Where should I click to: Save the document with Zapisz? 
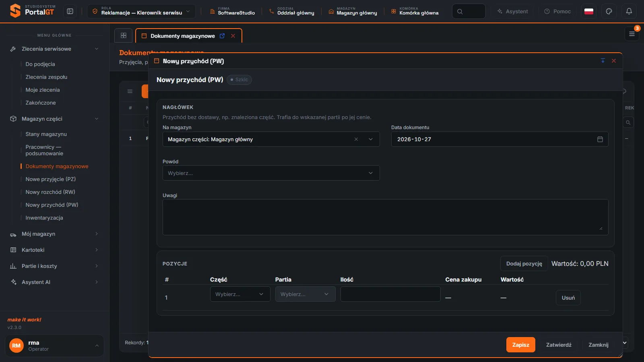pyautogui.click(x=521, y=345)
